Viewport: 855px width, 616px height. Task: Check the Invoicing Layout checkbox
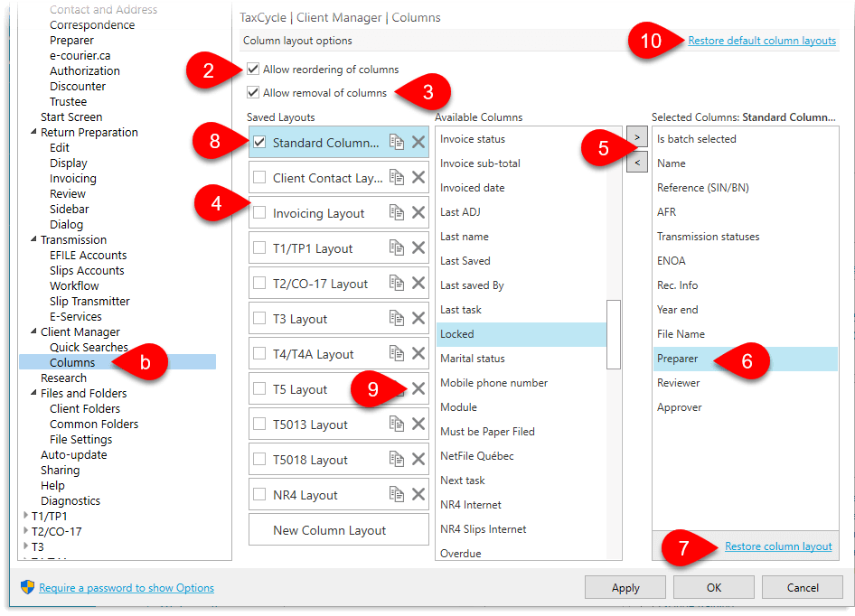(x=259, y=212)
